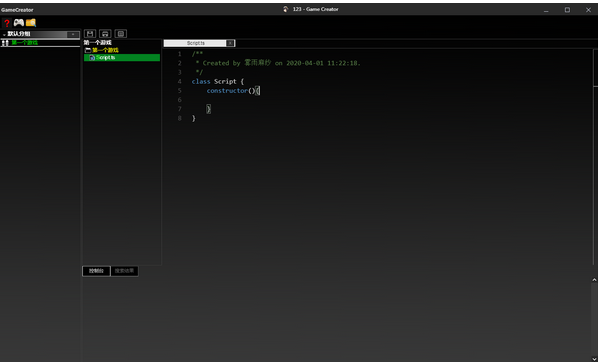Click the closing brace on line 7
The width and height of the screenshot is (598, 362).
pyautogui.click(x=209, y=109)
